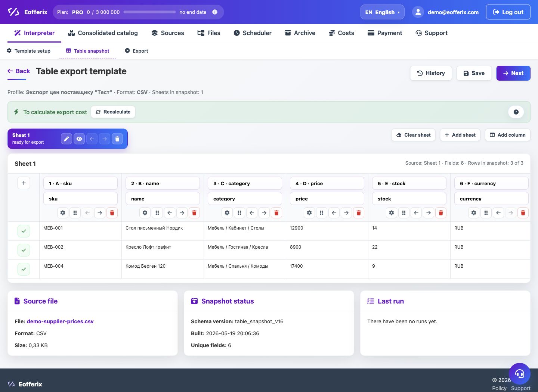
Task: Go Back to previous page
Action: pyautogui.click(x=19, y=71)
